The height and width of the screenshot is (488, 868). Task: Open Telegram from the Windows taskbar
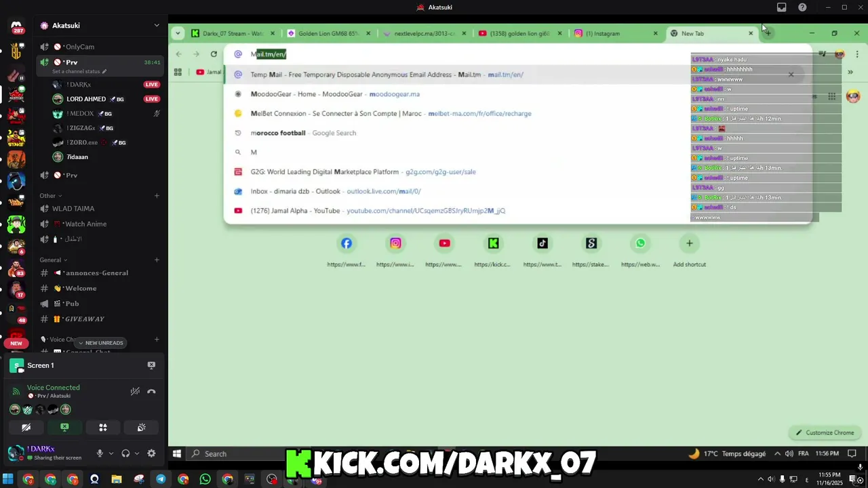point(161,479)
